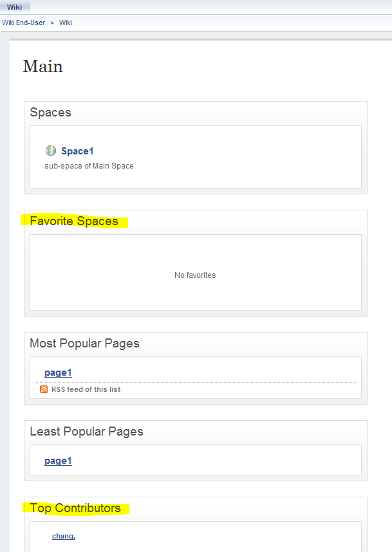Viewport: 392px width, 552px height.
Task: Go to Wiki End-User breadcrumb
Action: (x=24, y=23)
